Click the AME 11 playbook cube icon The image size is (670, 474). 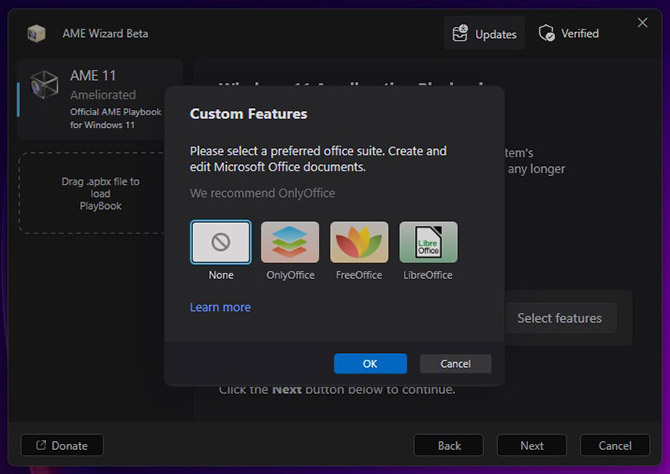(44, 84)
